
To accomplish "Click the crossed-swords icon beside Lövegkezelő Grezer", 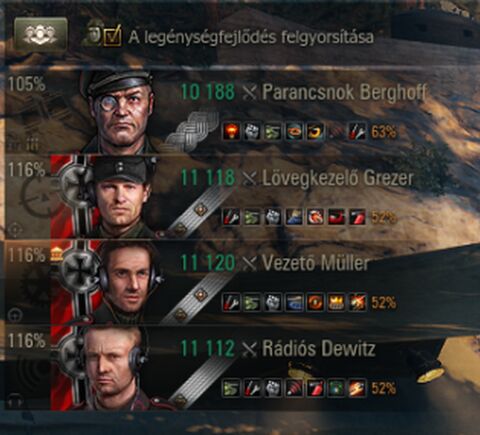I will (x=249, y=179).
